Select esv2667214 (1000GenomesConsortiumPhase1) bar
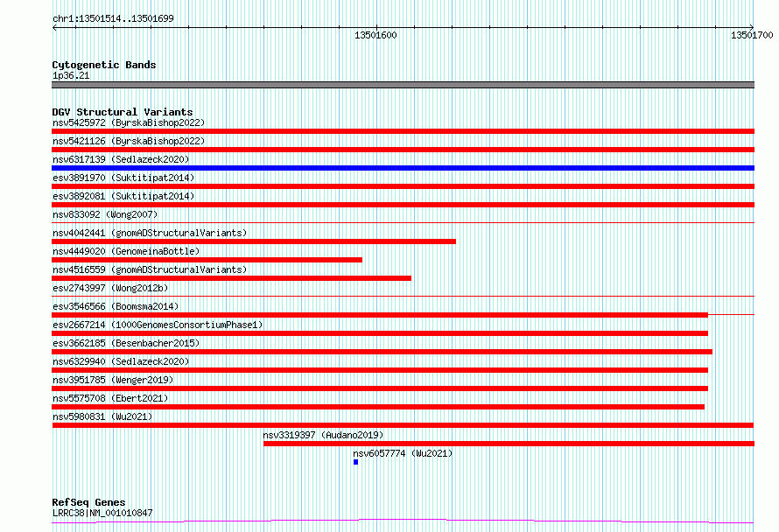Viewport: 779px width, 532px height. click(x=380, y=333)
